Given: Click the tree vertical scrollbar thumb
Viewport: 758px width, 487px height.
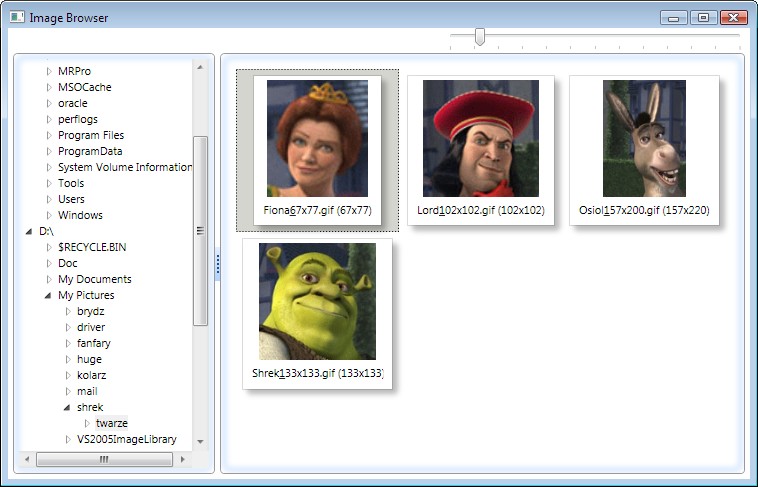Looking at the screenshot, I should [200, 231].
